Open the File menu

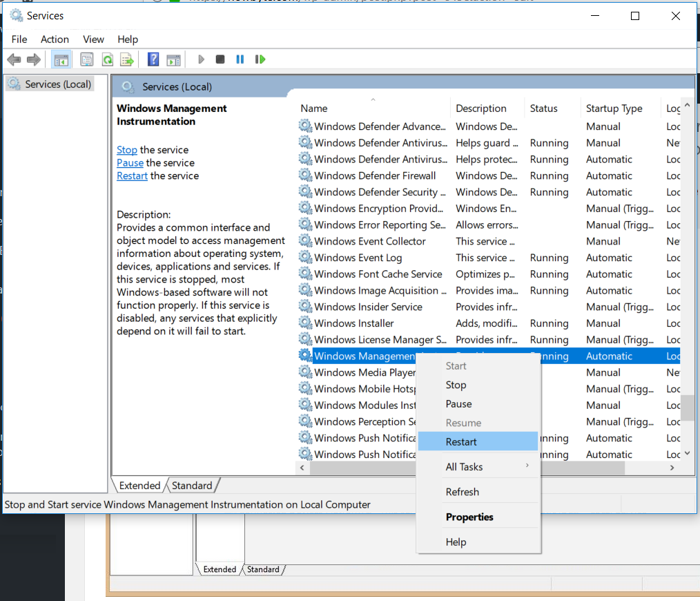19,39
